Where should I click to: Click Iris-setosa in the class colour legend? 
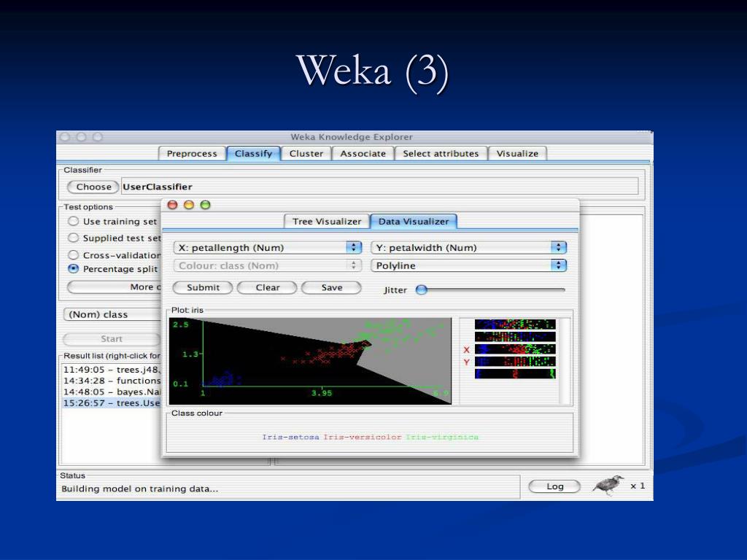[290, 437]
